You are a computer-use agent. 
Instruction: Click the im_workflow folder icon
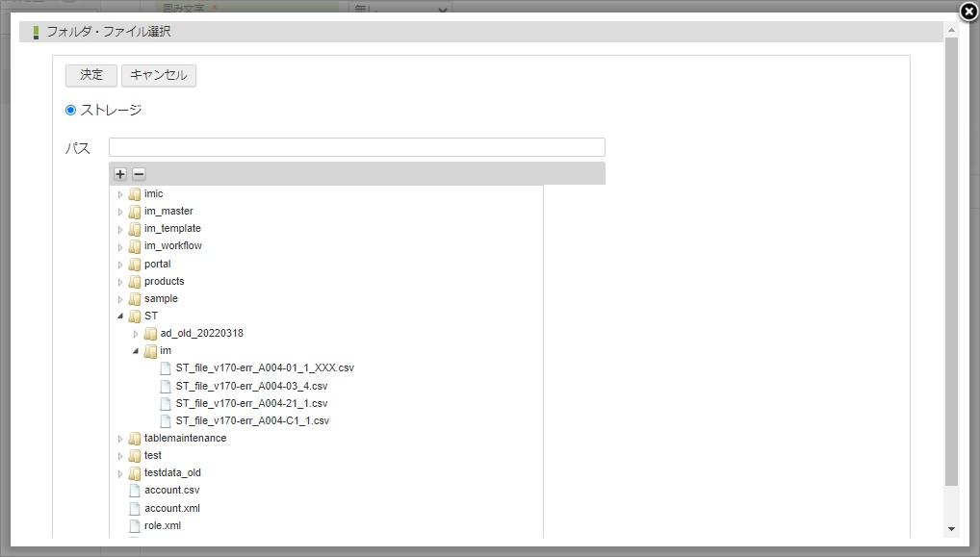click(x=135, y=246)
